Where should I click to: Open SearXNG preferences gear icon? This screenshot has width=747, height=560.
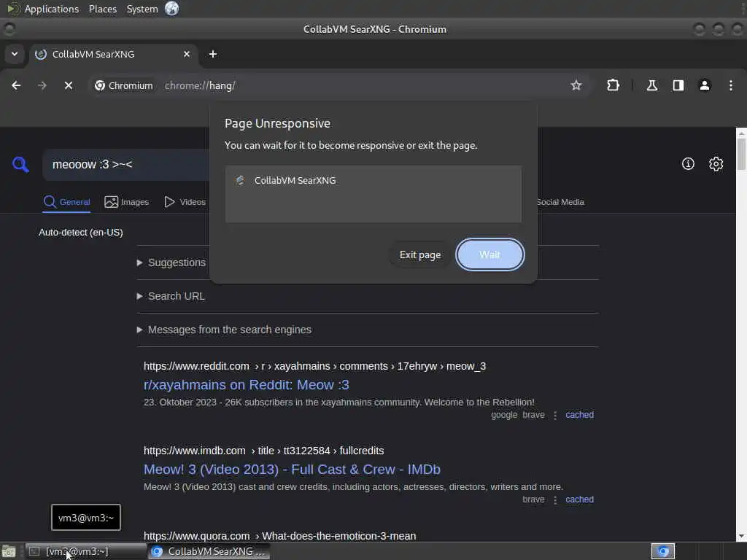coord(716,164)
